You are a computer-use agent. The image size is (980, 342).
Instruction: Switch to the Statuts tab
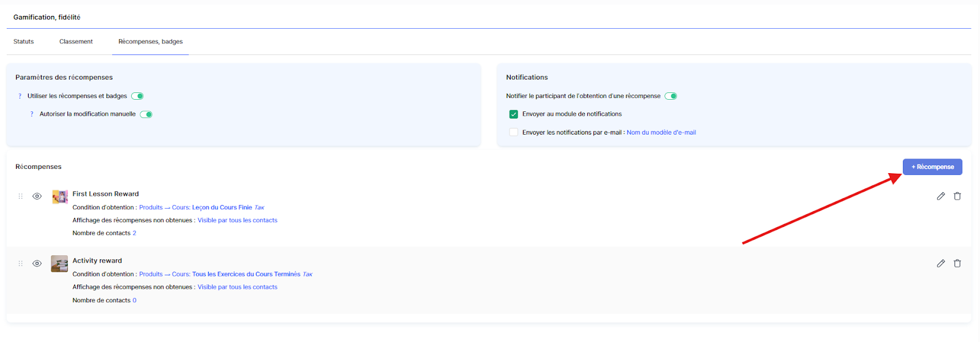click(x=24, y=42)
